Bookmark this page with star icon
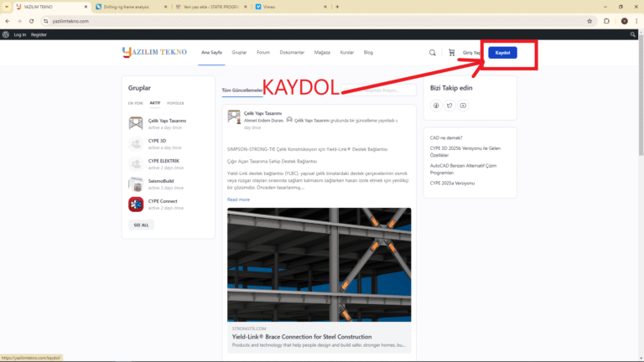 coord(589,21)
